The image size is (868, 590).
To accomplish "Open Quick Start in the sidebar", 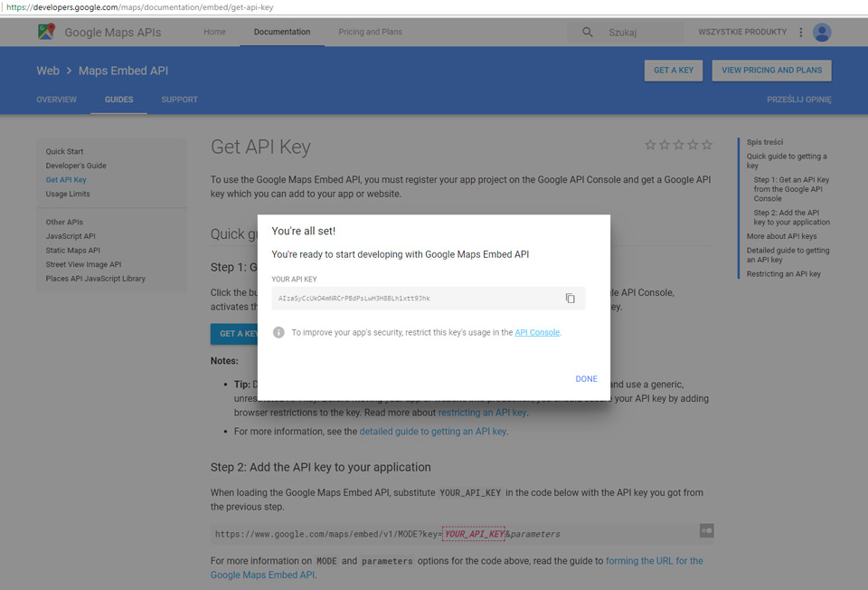I will pyautogui.click(x=65, y=151).
